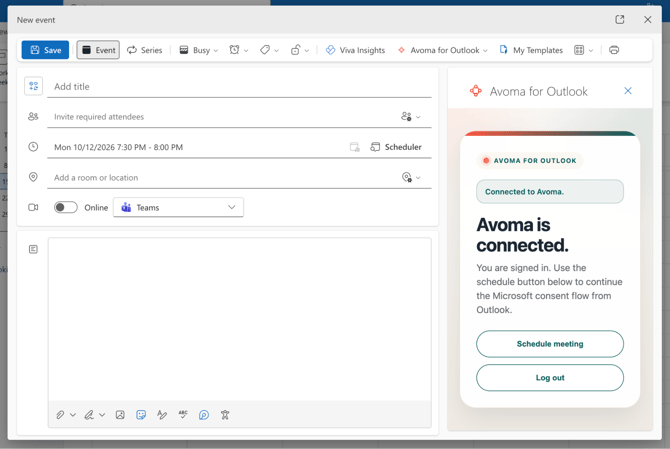Toggle the Online meeting switch
This screenshot has height=449, width=670.
pyautogui.click(x=65, y=207)
